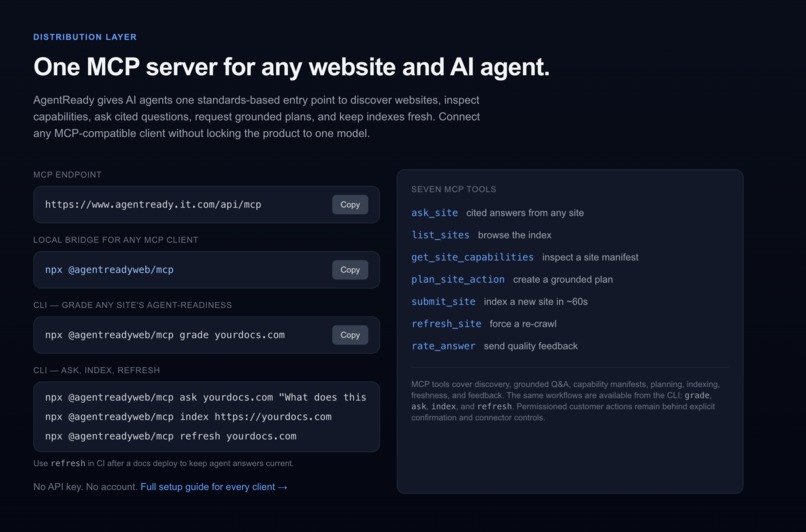Select the ask yourdocs.com command line
Image resolution: width=806 pixels, height=532 pixels.
tap(206, 397)
